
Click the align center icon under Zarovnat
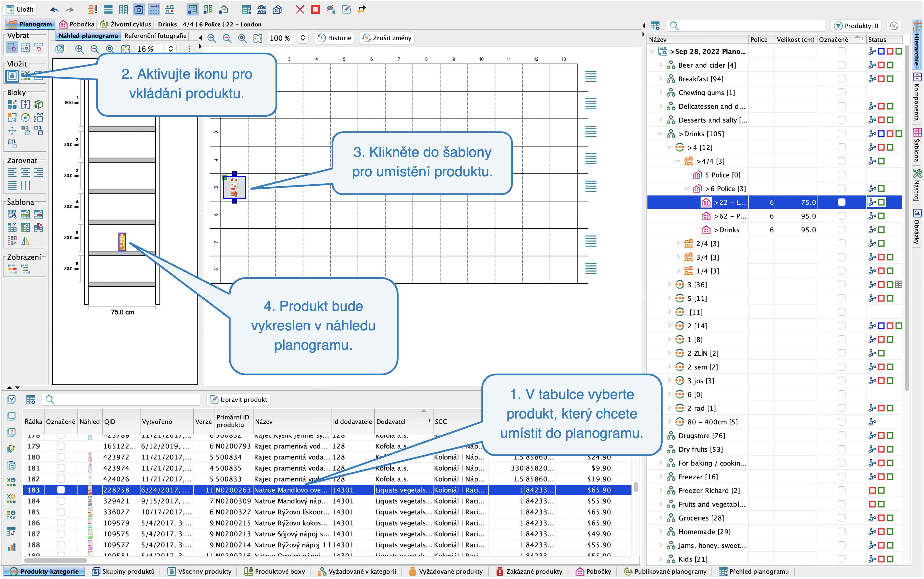pyautogui.click(x=25, y=172)
